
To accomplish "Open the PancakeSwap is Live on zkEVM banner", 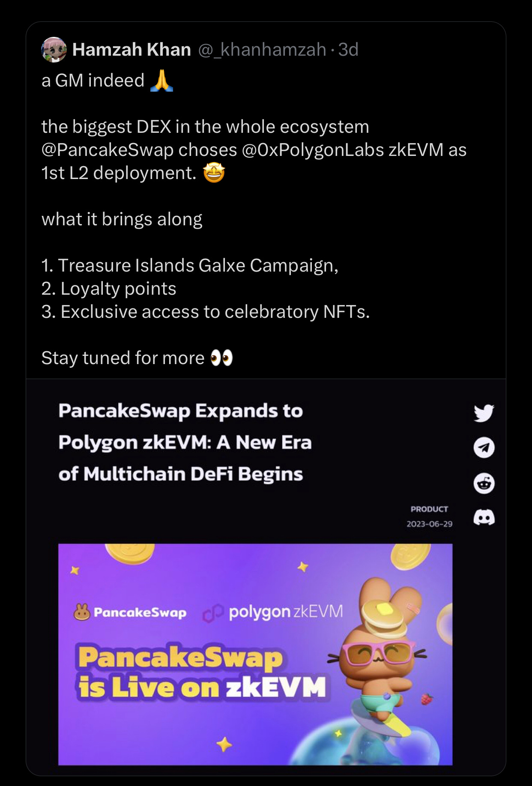I will click(255, 655).
